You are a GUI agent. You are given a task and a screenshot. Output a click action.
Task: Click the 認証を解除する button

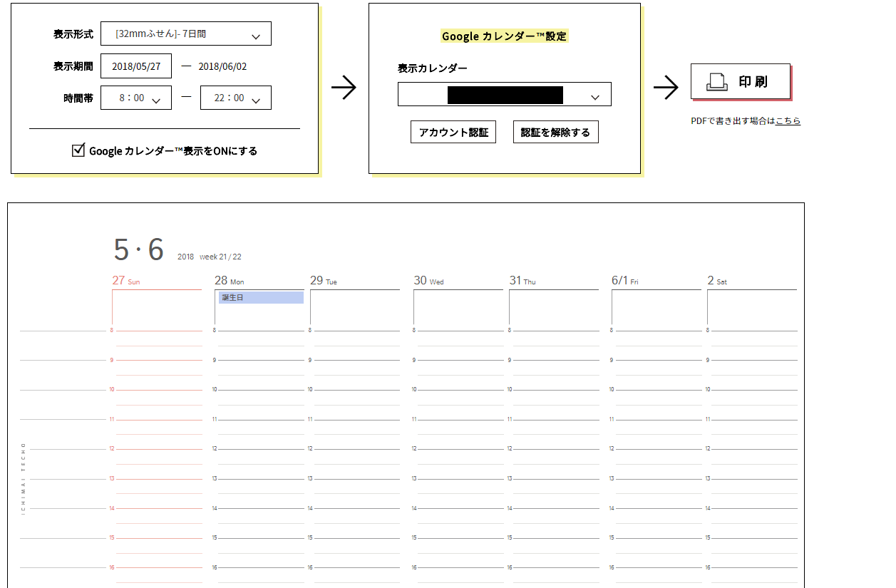coord(555,132)
